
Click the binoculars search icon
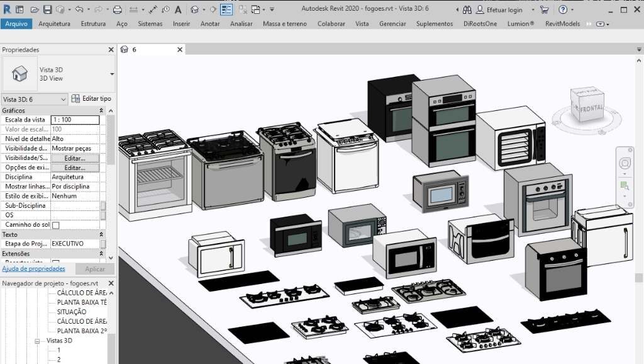[x=467, y=9]
